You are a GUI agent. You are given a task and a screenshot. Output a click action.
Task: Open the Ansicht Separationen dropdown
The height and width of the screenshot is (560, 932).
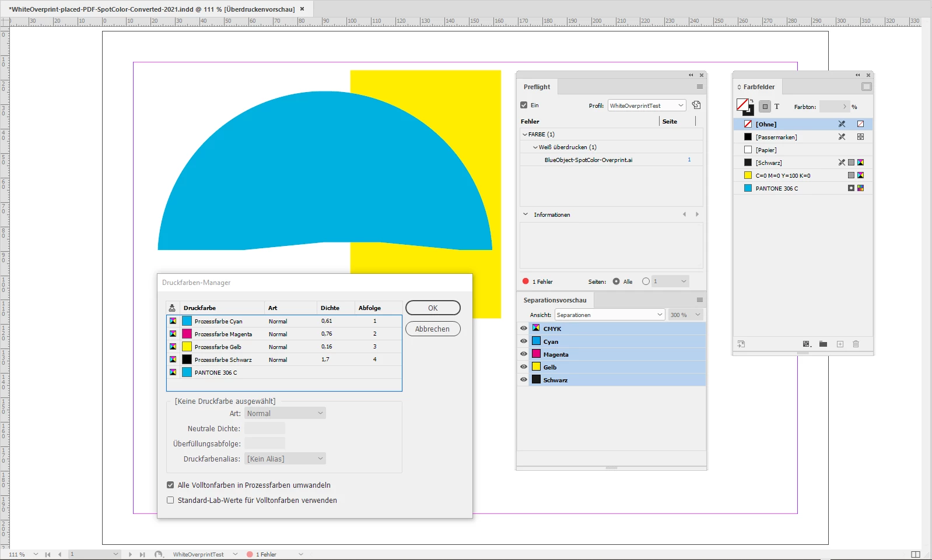(610, 315)
